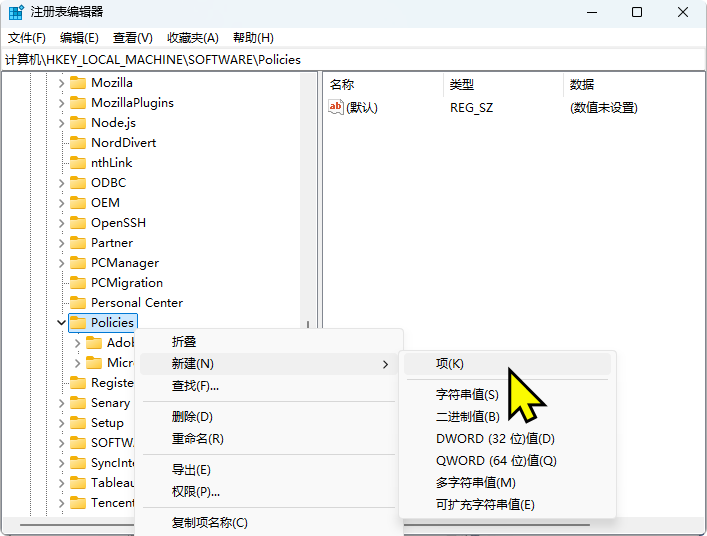Image resolution: width=707 pixels, height=536 pixels.
Task: Open the 收藏夹(A) menu
Action: (192, 38)
